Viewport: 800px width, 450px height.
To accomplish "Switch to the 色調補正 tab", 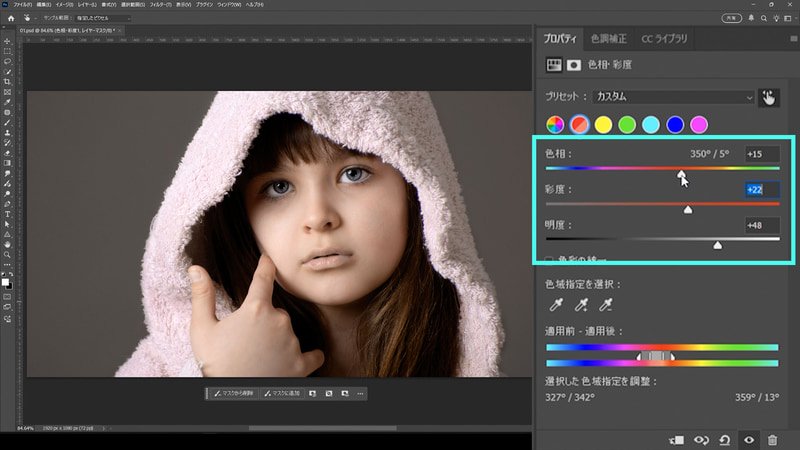I will (607, 39).
